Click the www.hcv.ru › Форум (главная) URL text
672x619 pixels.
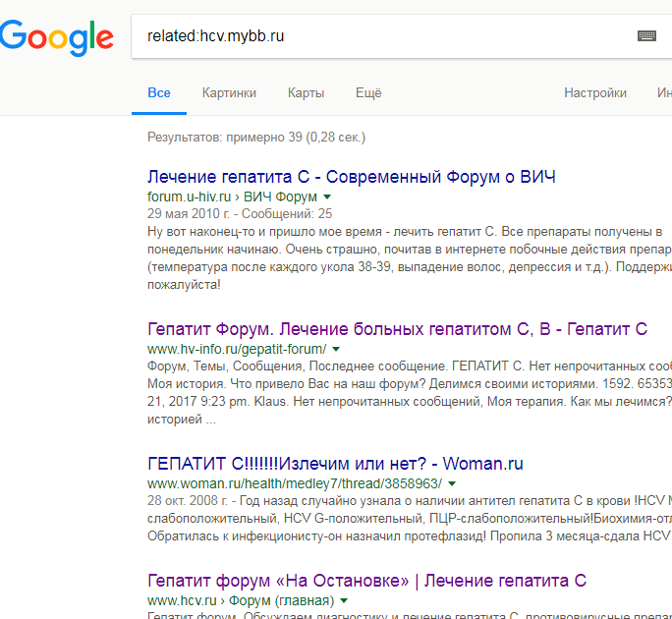(241, 600)
